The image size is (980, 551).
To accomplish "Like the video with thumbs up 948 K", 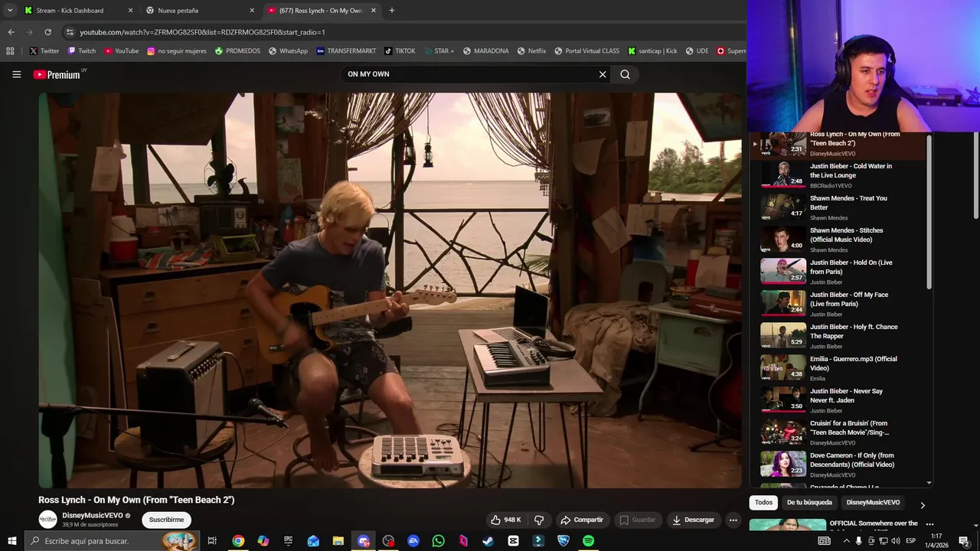I will 506,520.
